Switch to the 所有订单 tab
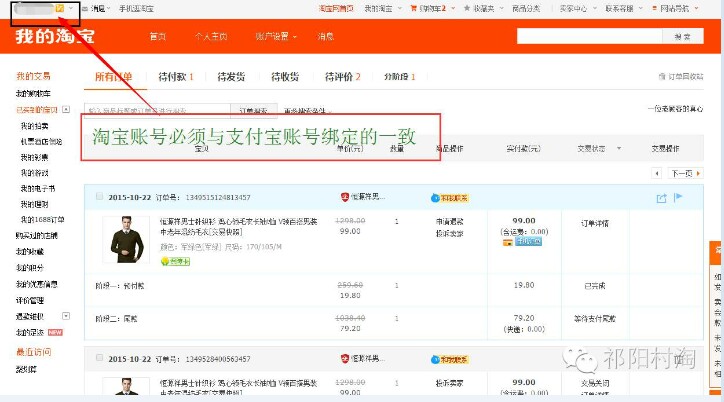724x402 pixels. tap(114, 77)
